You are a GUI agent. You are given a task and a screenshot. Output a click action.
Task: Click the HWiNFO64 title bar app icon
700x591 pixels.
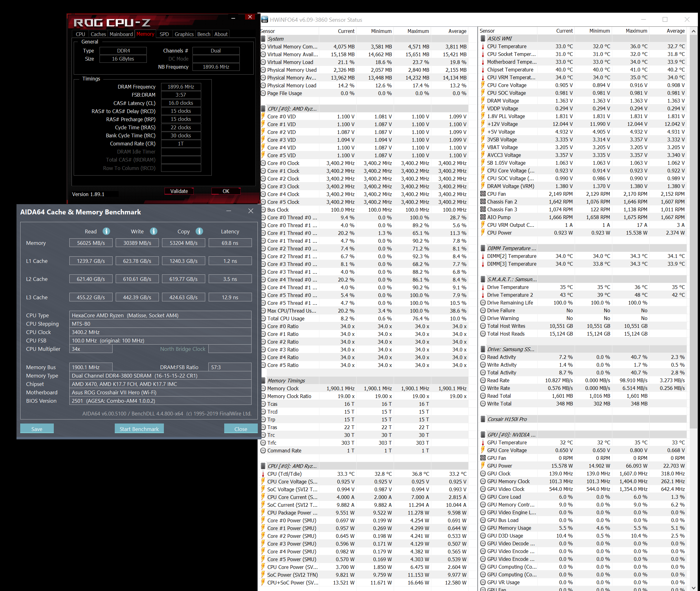(x=265, y=20)
